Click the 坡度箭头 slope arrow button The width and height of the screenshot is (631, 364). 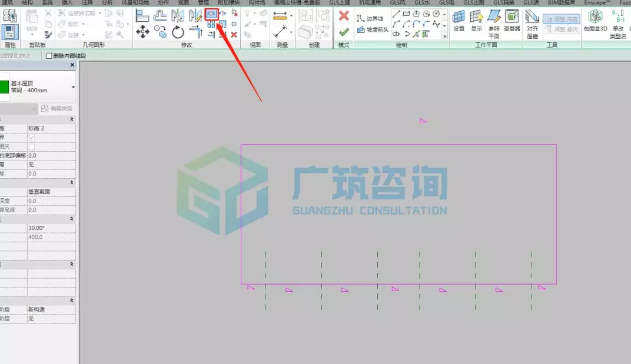pyautogui.click(x=373, y=29)
